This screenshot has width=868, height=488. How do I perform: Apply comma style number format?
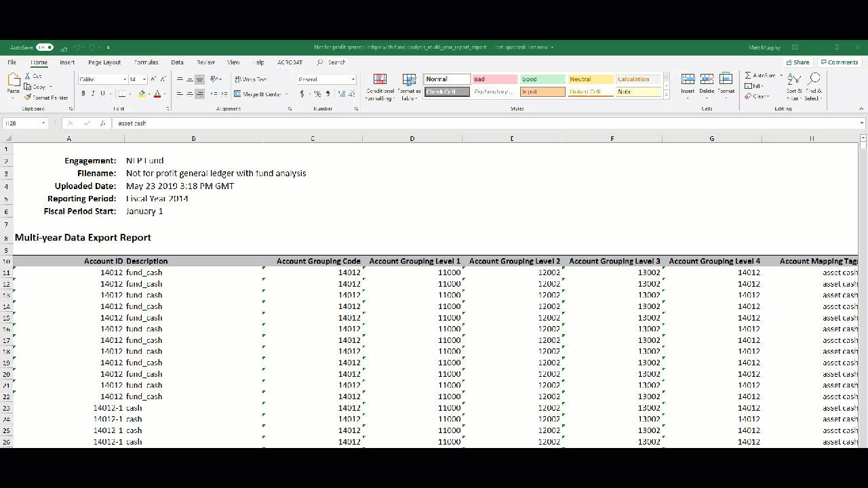pyautogui.click(x=328, y=94)
